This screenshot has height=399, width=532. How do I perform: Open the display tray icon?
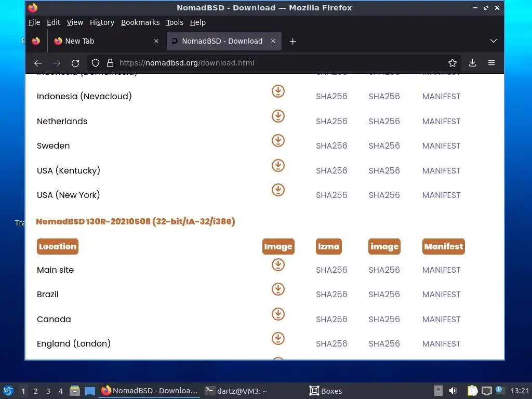tap(486, 391)
